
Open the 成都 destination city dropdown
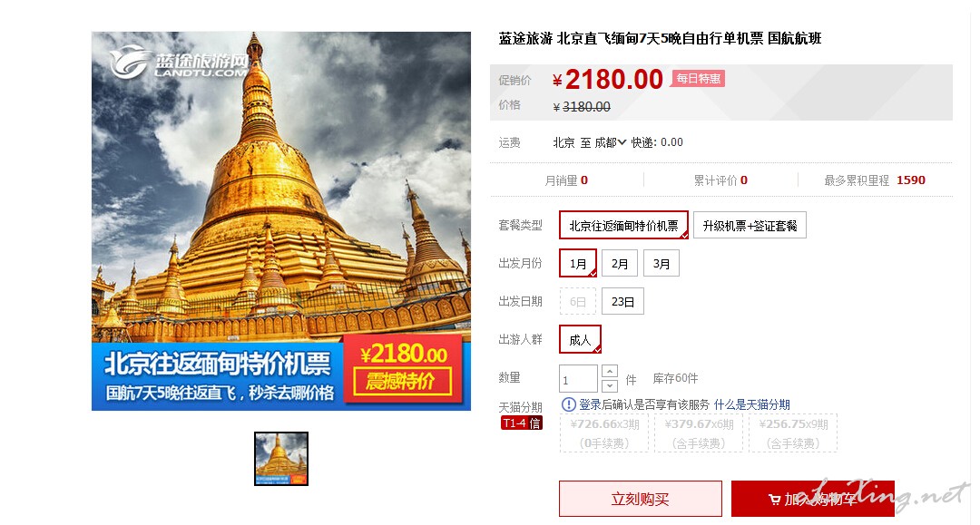click(610, 142)
